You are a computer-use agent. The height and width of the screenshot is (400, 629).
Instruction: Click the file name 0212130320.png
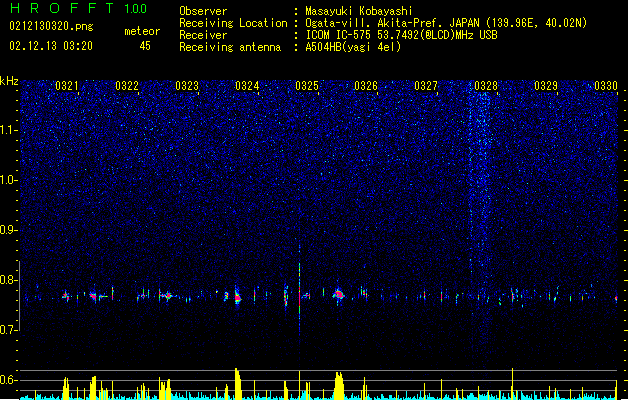(51, 26)
